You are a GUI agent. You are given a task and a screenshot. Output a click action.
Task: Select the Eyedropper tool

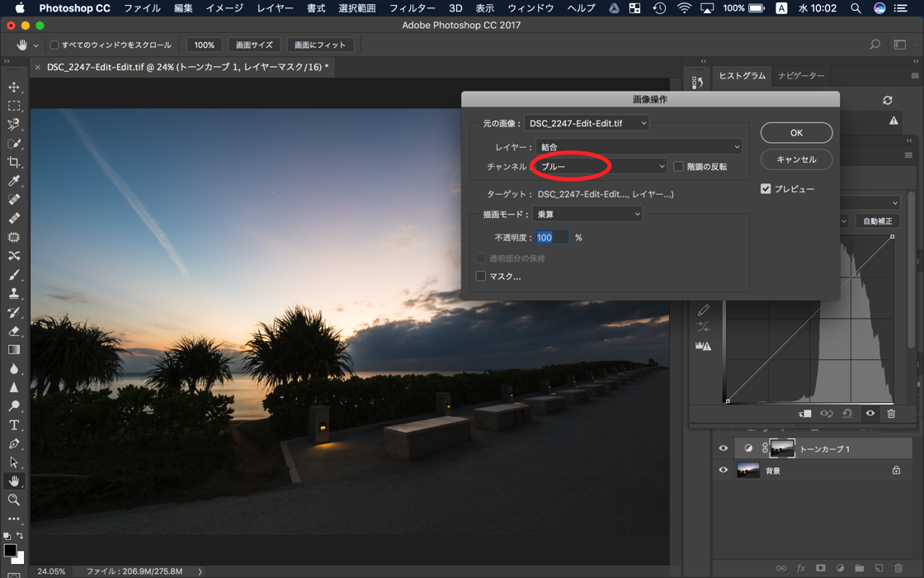[x=14, y=182]
